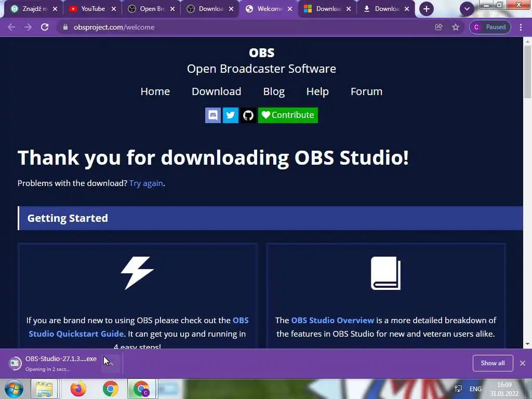Close the downloads bar
Viewport: 532px width, 399px height.
pos(523,363)
